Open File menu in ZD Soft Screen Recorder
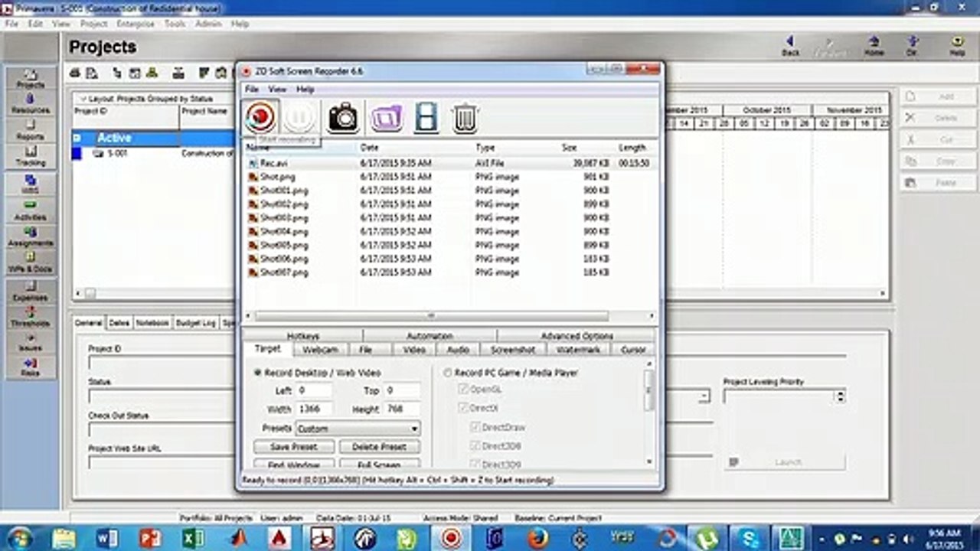 click(x=251, y=90)
